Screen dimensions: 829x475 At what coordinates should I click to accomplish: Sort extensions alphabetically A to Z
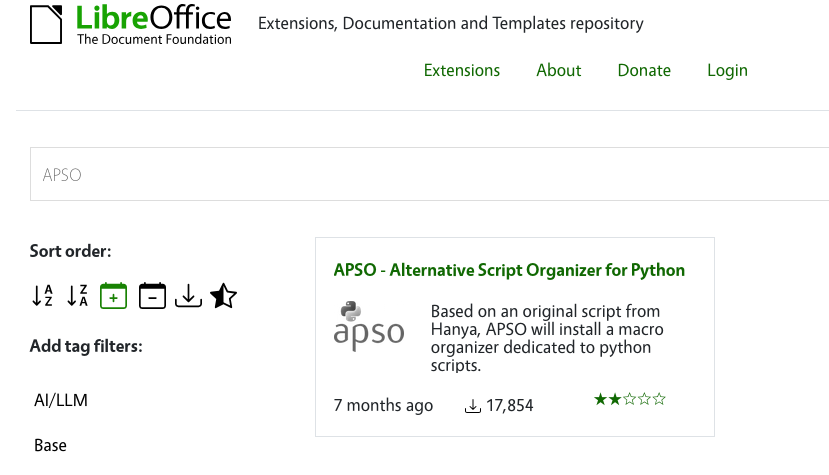[42, 296]
